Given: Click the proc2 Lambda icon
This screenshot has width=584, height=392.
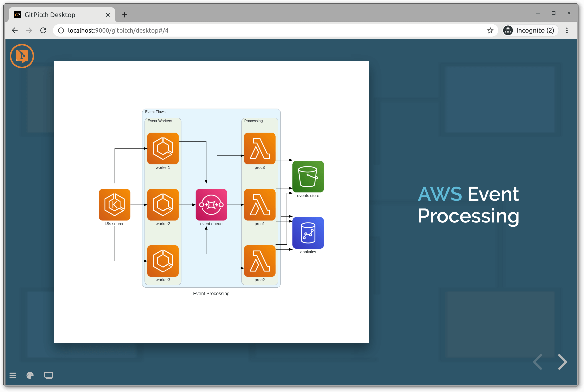Looking at the screenshot, I should pos(260,261).
